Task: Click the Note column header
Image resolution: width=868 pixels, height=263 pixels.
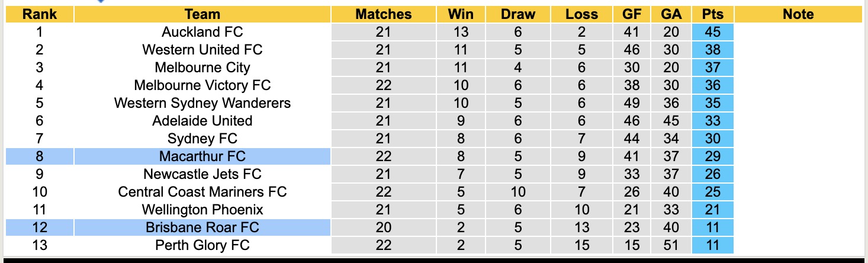Action: point(798,14)
